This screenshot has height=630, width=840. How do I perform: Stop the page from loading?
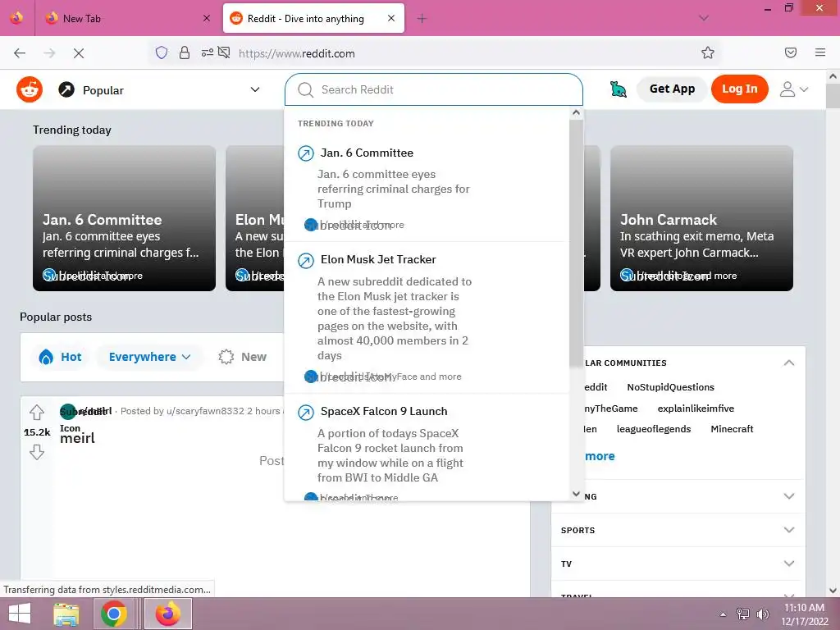coord(78,53)
